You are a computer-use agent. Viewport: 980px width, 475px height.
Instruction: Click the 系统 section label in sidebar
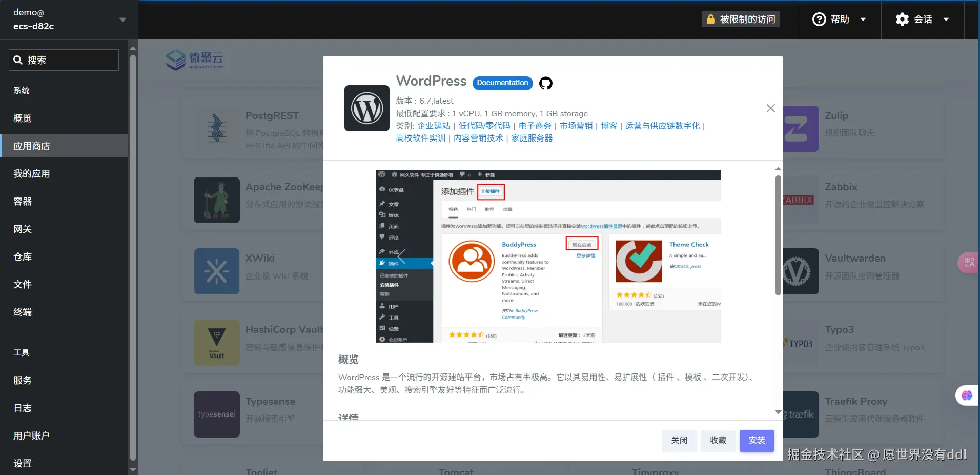22,90
